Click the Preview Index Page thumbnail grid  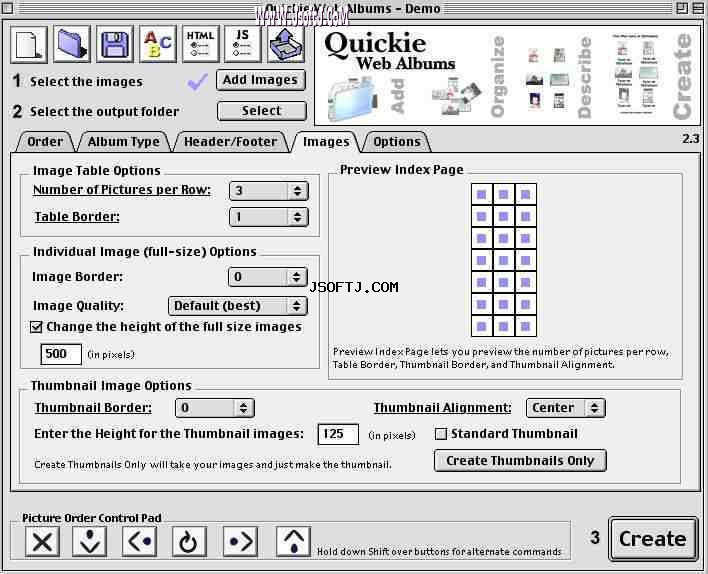pyautogui.click(x=504, y=260)
